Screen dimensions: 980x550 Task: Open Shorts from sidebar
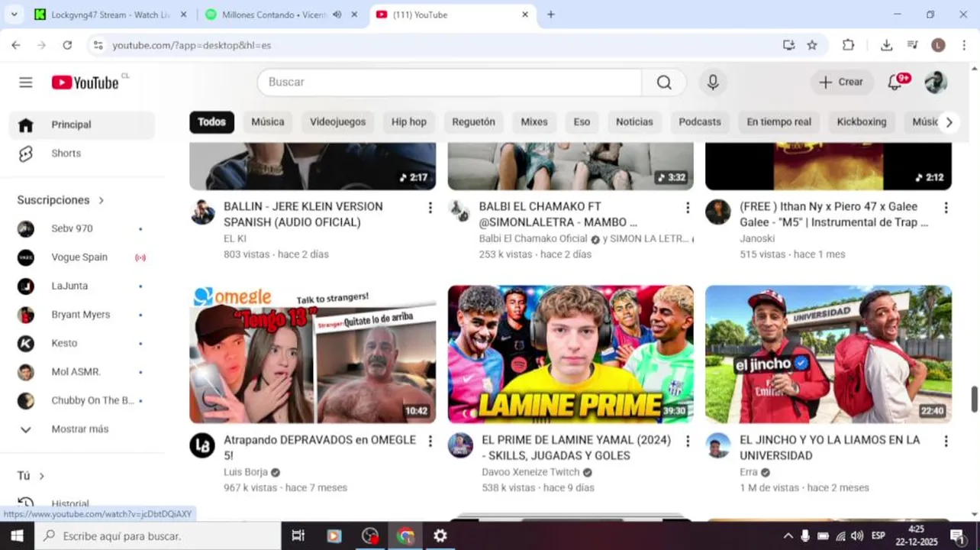[x=82, y=154]
